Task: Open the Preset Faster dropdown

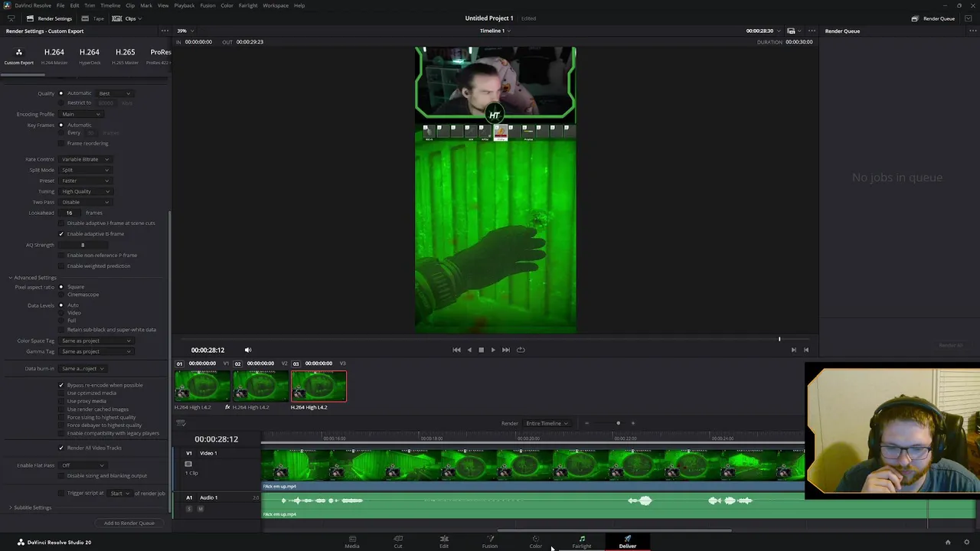Action: coord(85,181)
